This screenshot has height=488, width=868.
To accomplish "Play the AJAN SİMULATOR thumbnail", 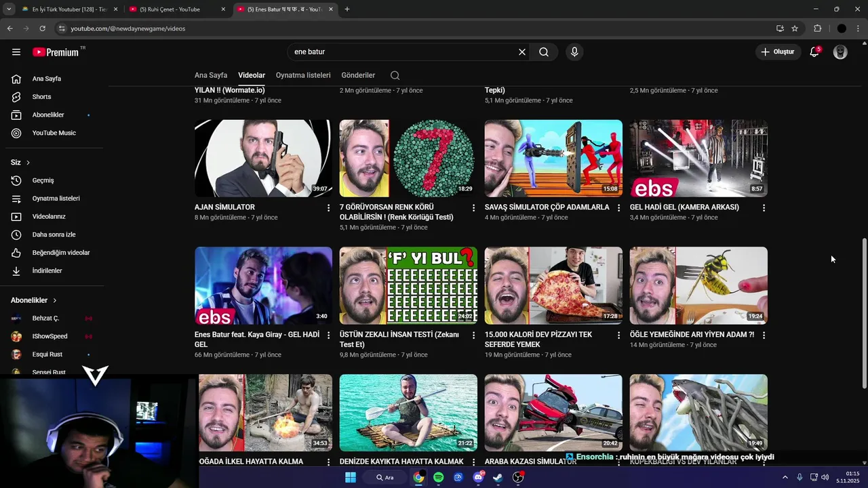I will (x=263, y=159).
